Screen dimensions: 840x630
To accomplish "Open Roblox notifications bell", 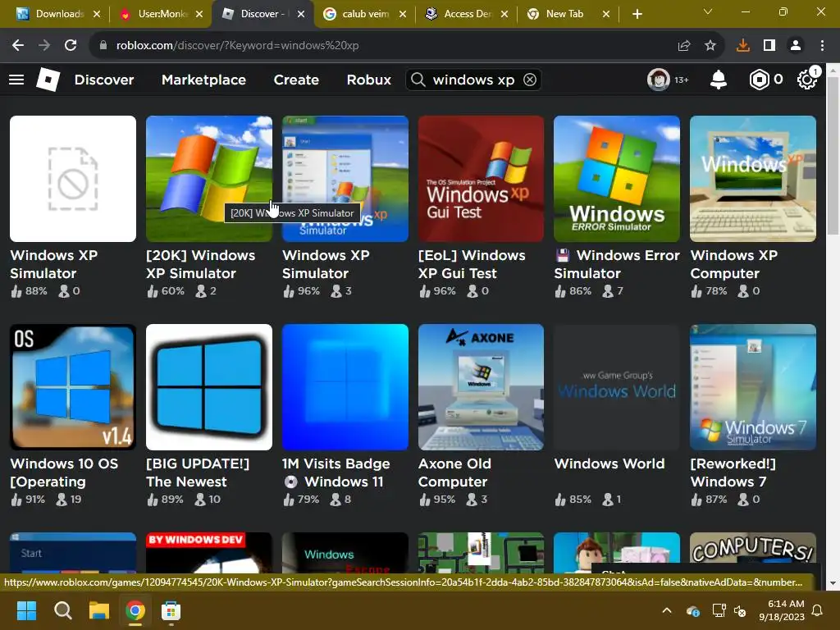I will point(719,80).
